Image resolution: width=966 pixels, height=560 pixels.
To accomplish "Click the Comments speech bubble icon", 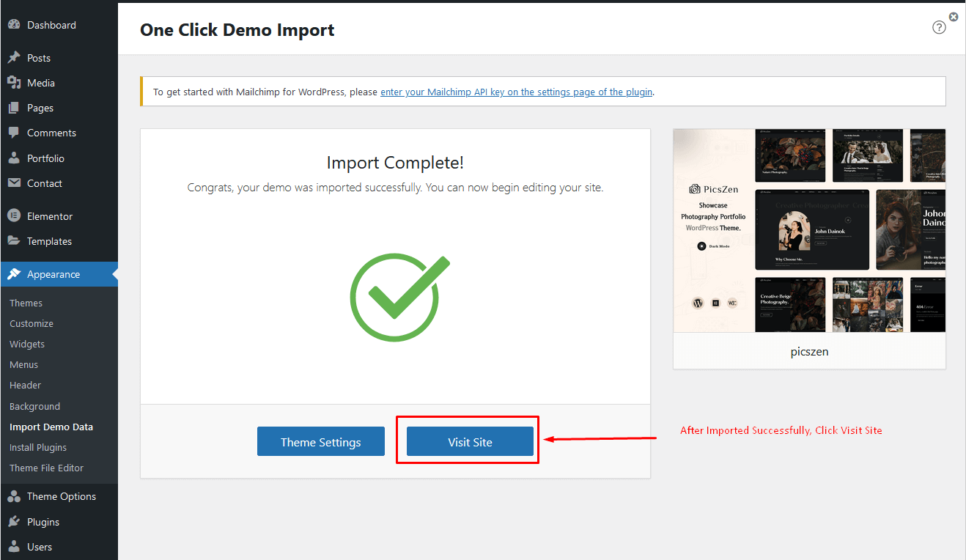I will tap(14, 133).
